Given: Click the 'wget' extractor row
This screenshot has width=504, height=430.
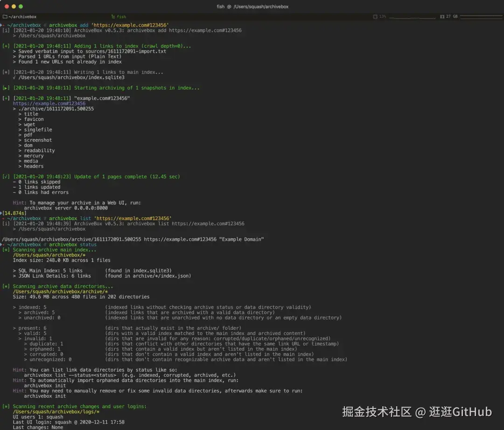Looking at the screenshot, I should point(27,125).
